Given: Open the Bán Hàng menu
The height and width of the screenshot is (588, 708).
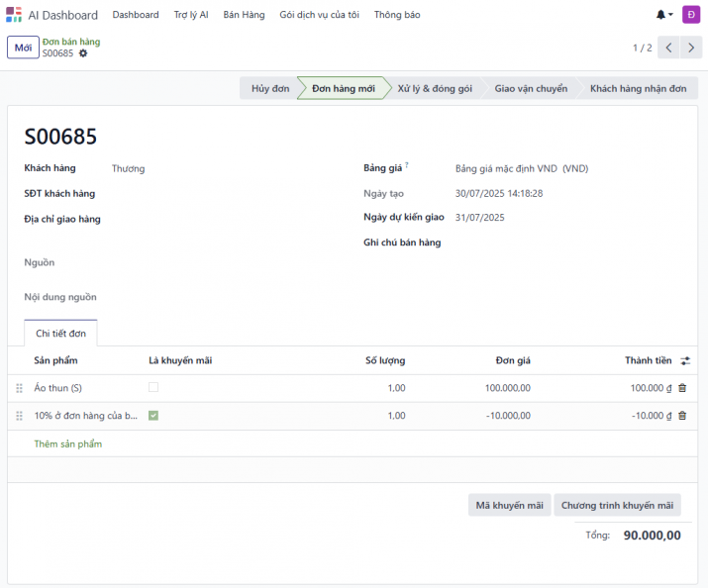Looking at the screenshot, I should (x=244, y=15).
